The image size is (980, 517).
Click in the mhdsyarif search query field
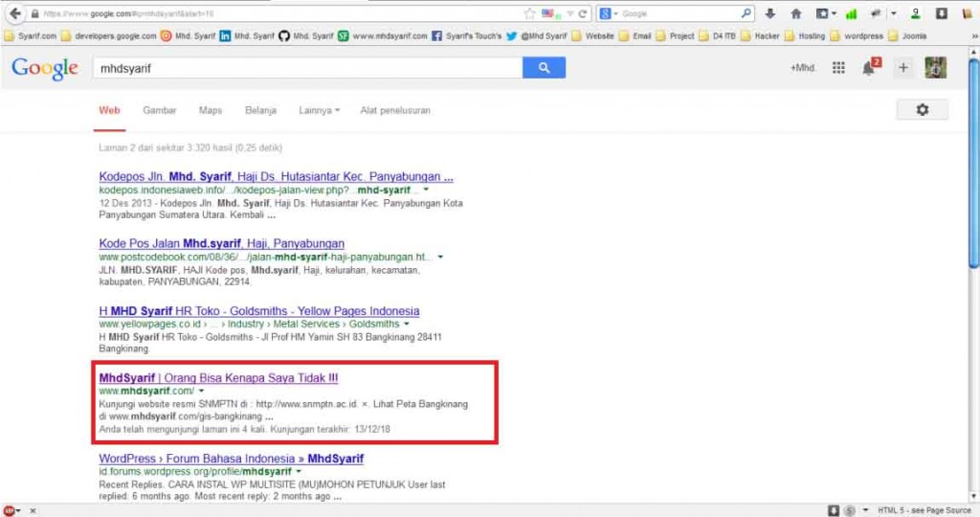pos(307,68)
